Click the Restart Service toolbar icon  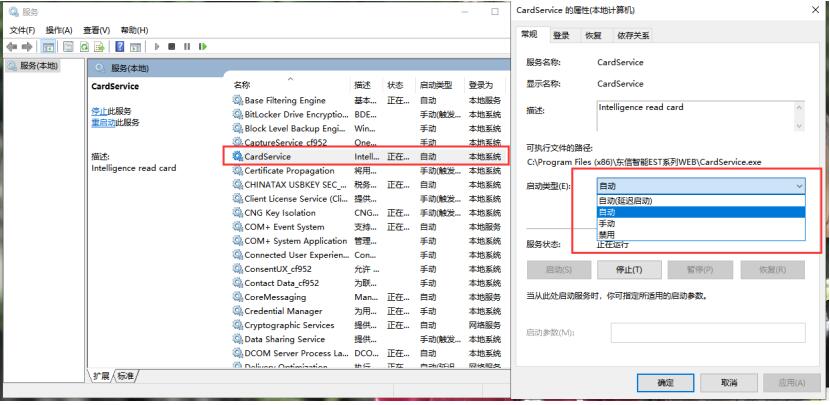(x=202, y=46)
